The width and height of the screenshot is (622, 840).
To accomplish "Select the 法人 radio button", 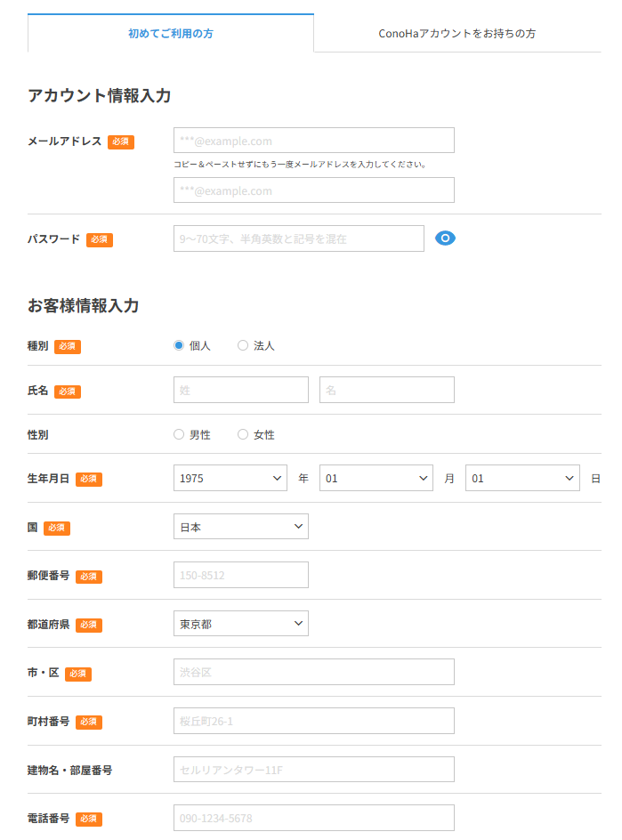I will 242,346.
